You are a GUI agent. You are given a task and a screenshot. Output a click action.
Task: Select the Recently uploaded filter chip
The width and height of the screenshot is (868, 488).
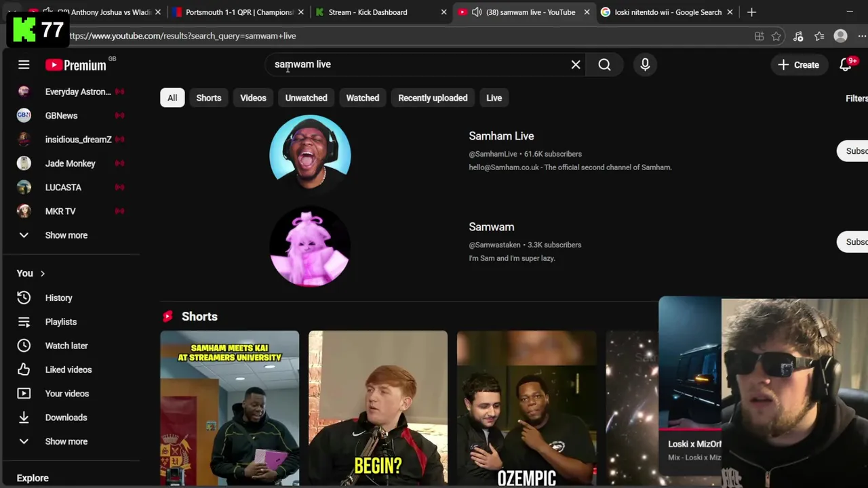point(433,98)
